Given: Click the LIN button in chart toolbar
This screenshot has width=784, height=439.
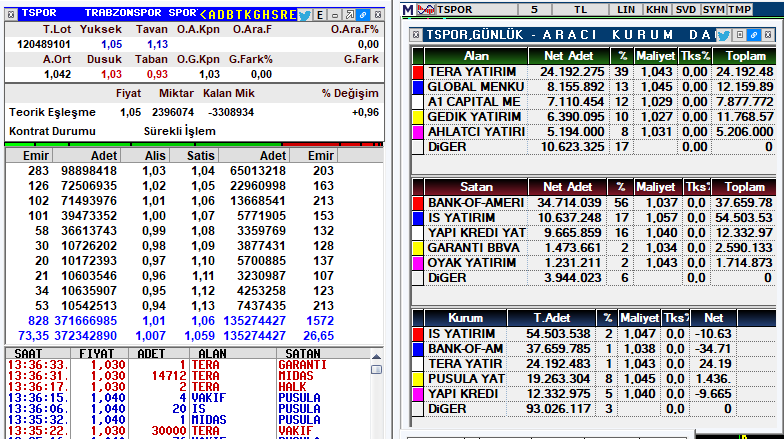Looking at the screenshot, I should (x=626, y=10).
